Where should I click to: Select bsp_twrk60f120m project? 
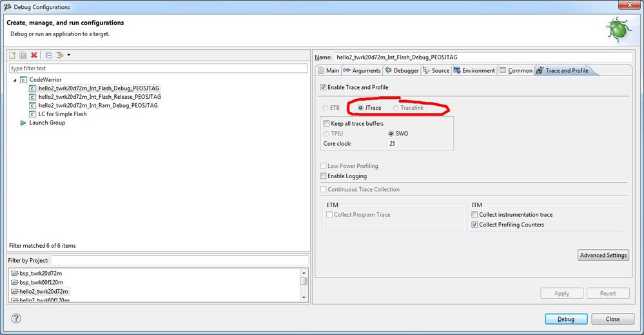(41, 282)
